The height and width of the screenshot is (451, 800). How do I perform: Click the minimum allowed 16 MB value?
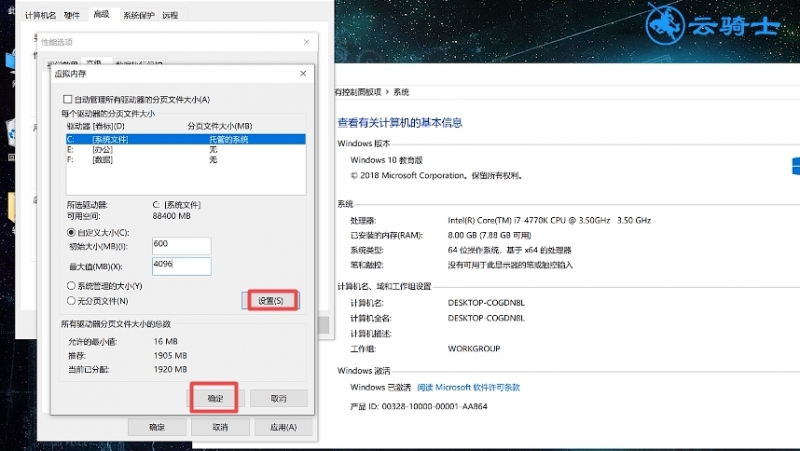(x=166, y=341)
